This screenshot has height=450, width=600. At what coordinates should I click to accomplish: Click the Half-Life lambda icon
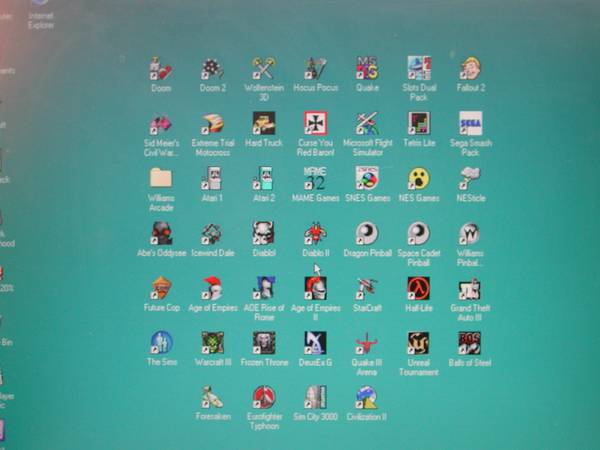pos(418,289)
